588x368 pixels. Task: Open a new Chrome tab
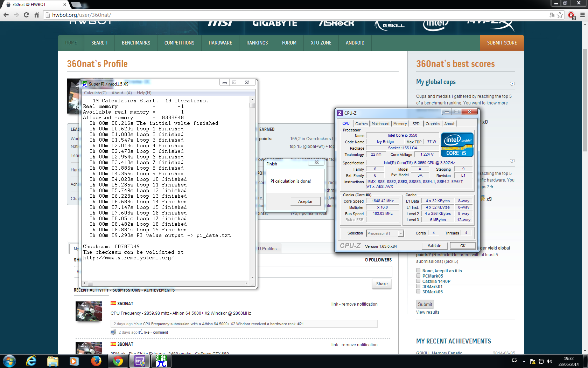(x=76, y=5)
